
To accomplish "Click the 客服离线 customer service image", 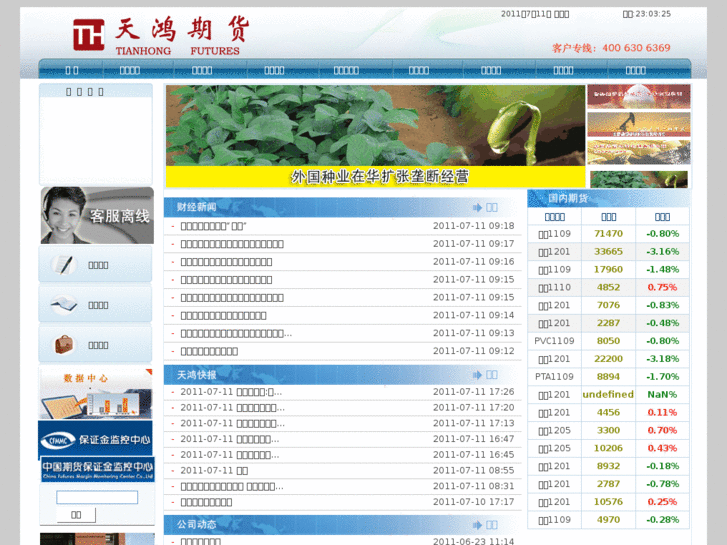I will tap(97, 215).
